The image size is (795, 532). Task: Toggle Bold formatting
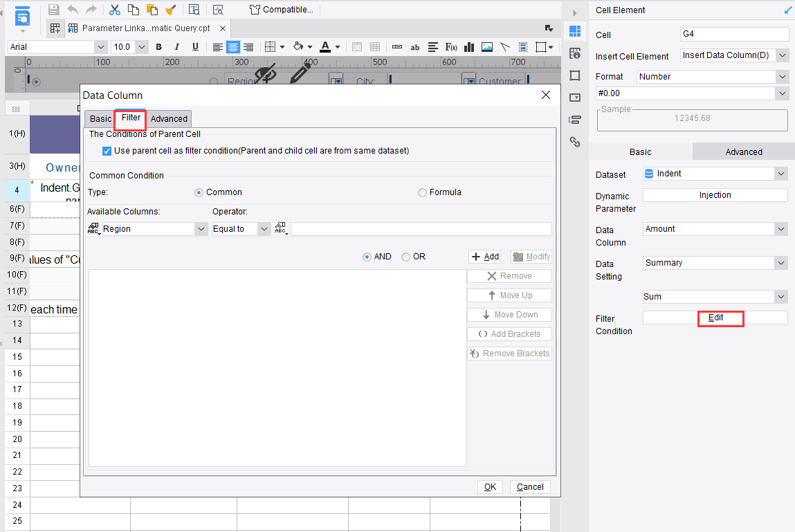[158, 46]
